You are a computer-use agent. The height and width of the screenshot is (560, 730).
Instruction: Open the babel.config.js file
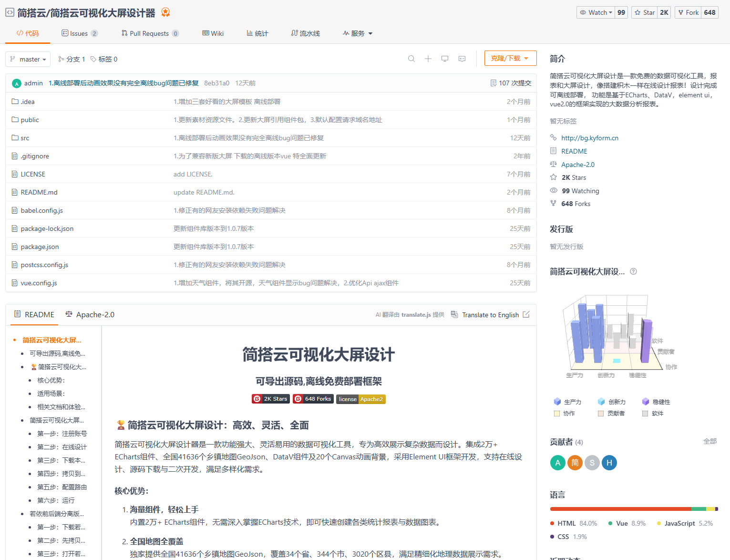[42, 210]
